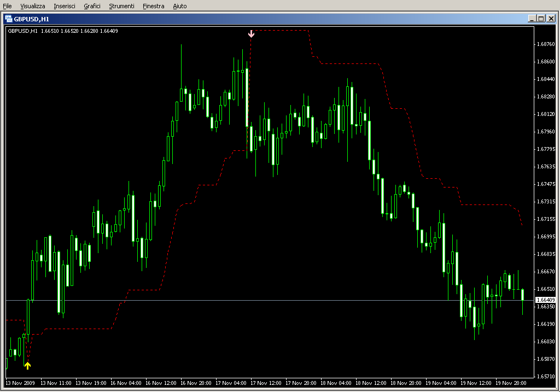The height and width of the screenshot is (392, 560).
Task: Click price scale value 1.66510
Action: (x=546, y=289)
